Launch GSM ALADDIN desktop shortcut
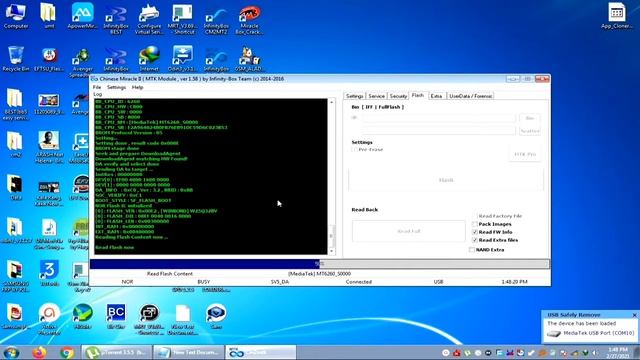 (x=249, y=58)
